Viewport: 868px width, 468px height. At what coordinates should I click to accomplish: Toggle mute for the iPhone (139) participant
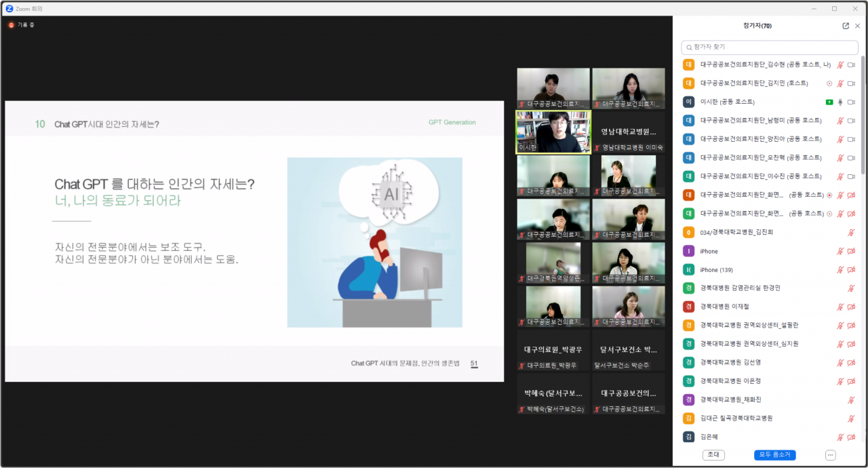840,269
